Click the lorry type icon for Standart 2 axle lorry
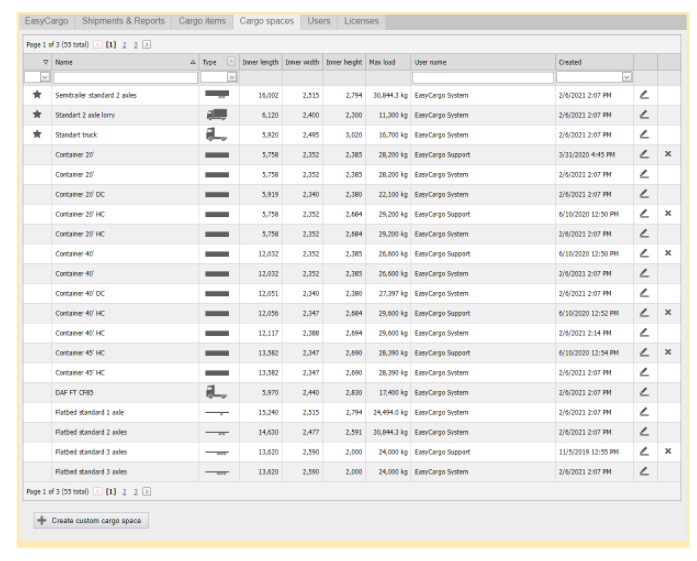 [x=217, y=115]
